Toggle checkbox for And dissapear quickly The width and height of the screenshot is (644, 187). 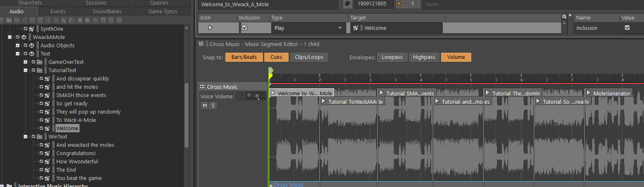click(41, 79)
